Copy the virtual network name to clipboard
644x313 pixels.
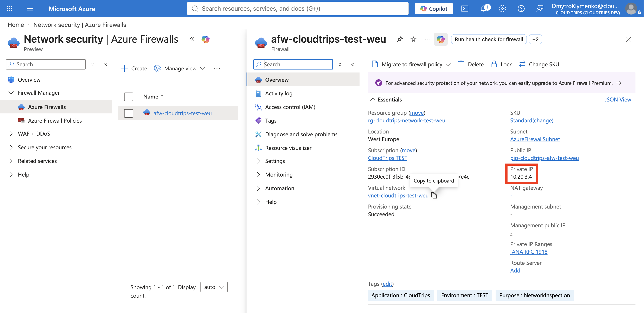pos(434,196)
